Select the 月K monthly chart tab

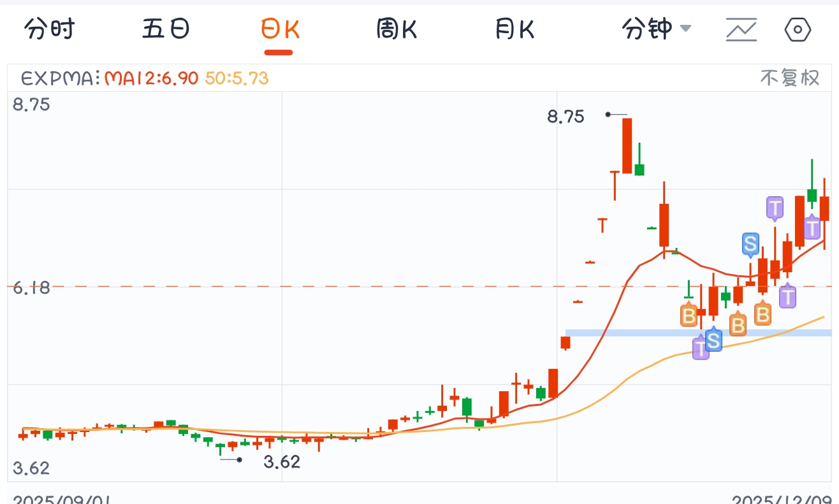pyautogui.click(x=514, y=29)
